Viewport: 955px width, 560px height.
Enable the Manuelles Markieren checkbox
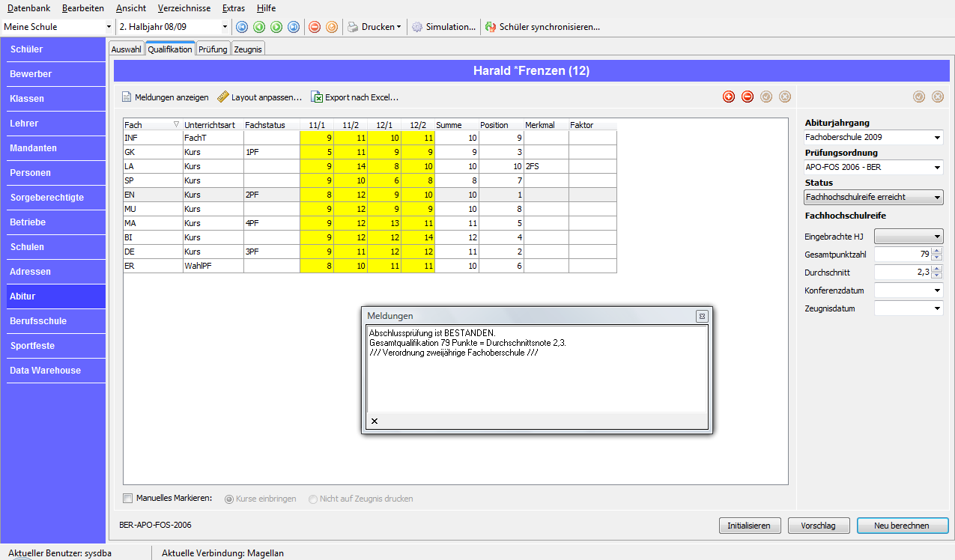[127, 498]
